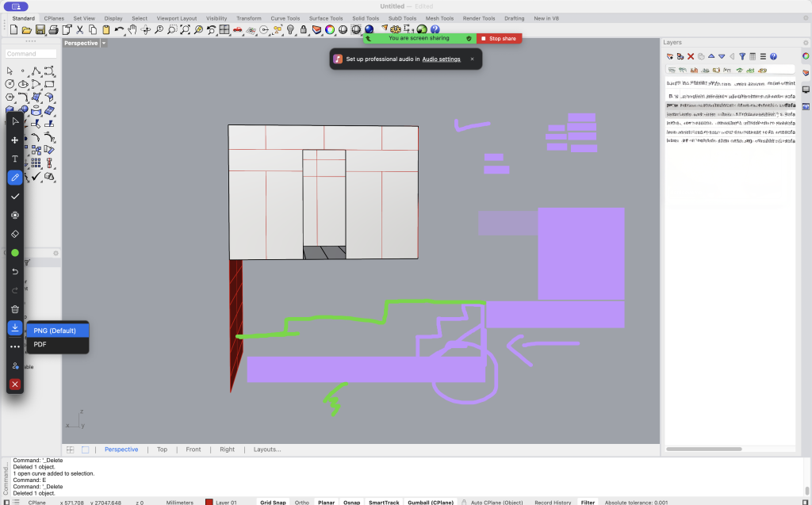
Task: Click the Pan hand tool in toolbar
Action: [x=132, y=29]
